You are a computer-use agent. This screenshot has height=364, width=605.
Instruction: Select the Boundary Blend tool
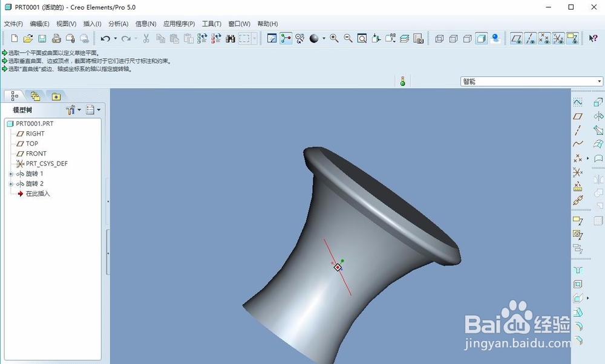(598, 144)
